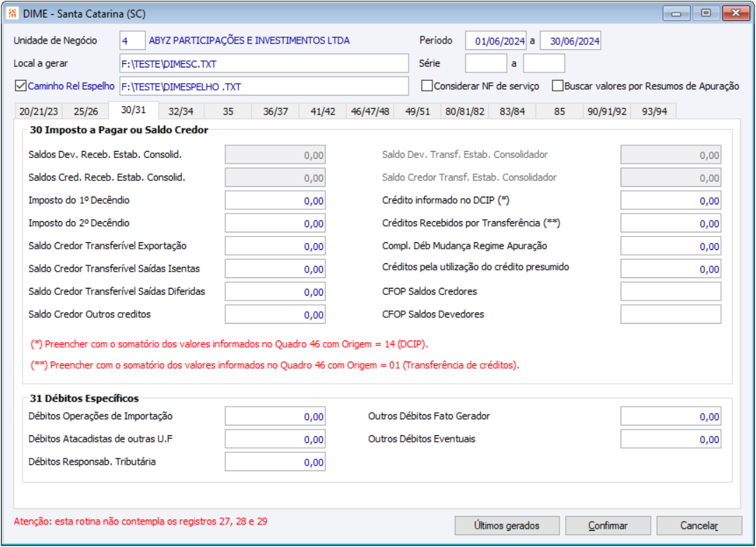Click Créditos pela utilização do crédito presumido field
Screen dimensions: 756x547
click(670, 269)
